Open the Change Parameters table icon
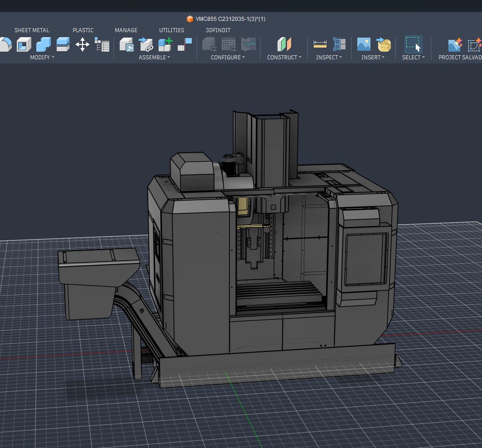 point(102,44)
